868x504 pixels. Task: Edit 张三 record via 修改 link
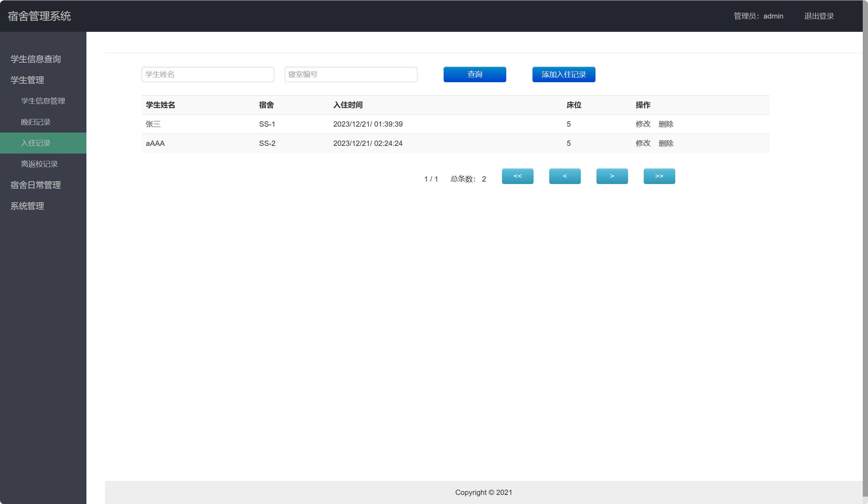point(643,124)
